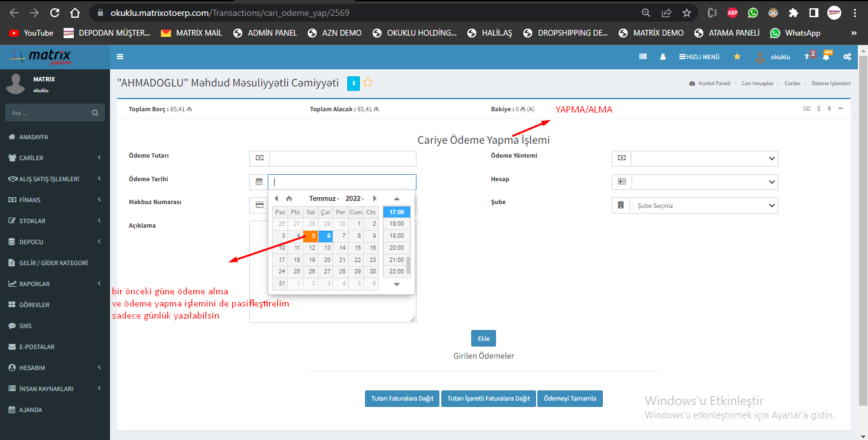The height and width of the screenshot is (440, 868).
Task: Switch the balance to the dollar currency icon
Action: pyautogui.click(x=819, y=109)
